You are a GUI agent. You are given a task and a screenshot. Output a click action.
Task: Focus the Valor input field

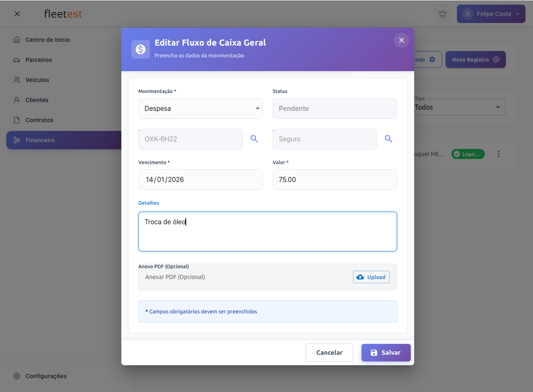coord(334,180)
